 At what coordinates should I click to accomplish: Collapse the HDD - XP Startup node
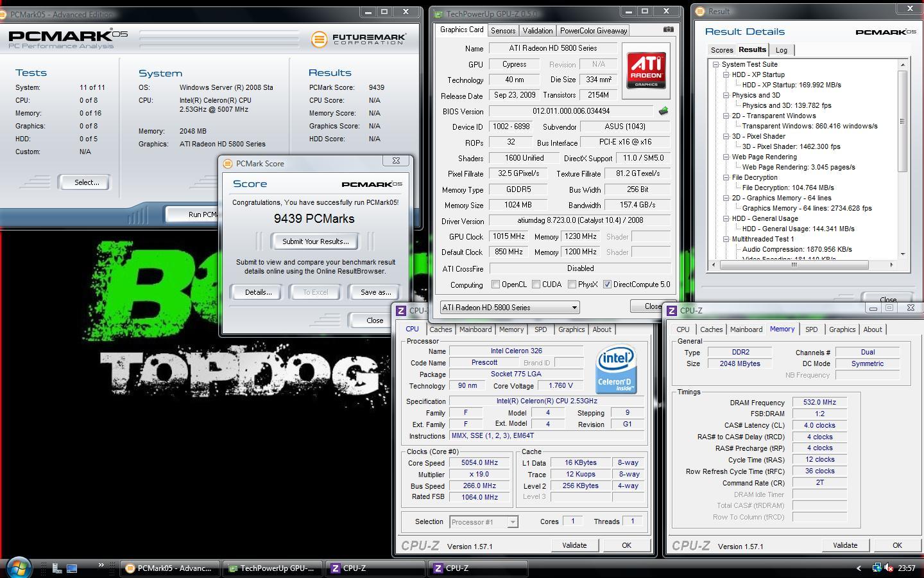tap(726, 74)
